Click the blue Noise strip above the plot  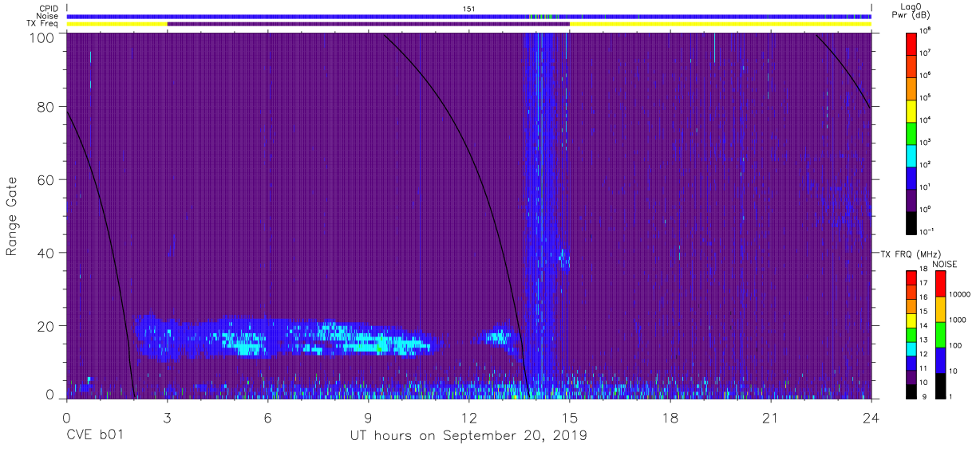(469, 16)
